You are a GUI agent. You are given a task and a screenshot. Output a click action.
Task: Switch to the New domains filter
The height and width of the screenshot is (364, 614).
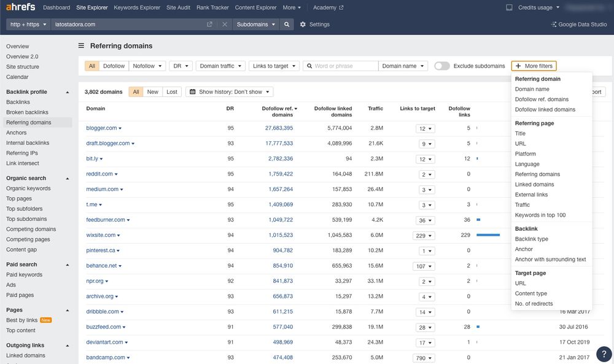point(152,91)
